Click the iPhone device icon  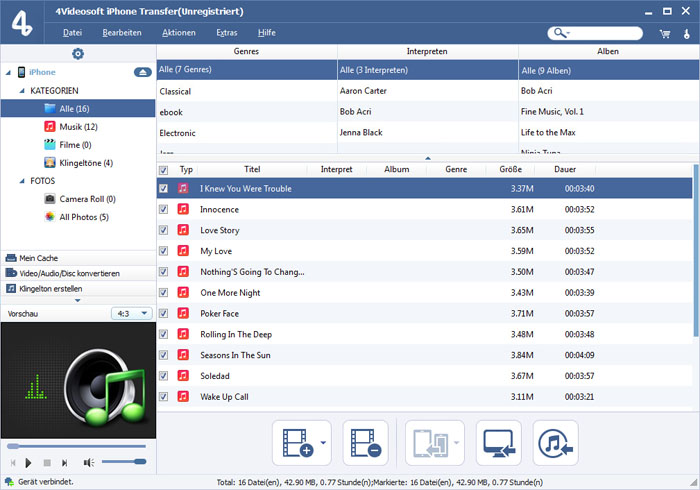[x=21, y=72]
